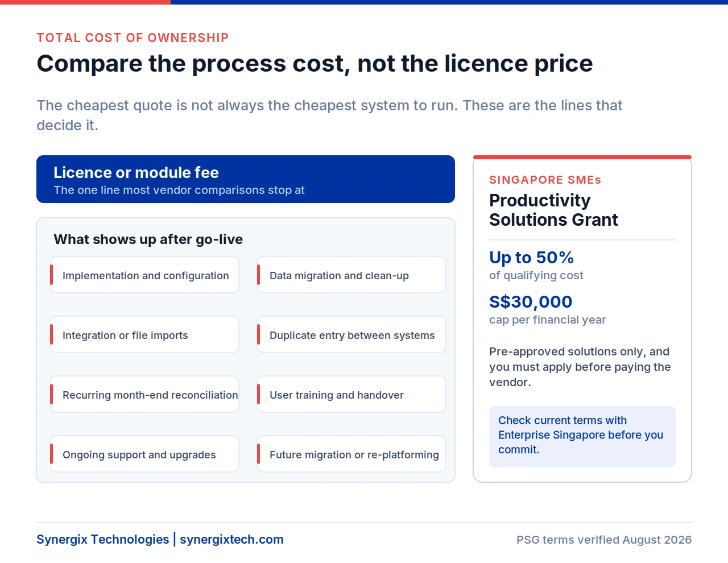Click the 'SINGAPORE SMEs' label
Viewport: 728px width, 563px height.
pos(545,180)
